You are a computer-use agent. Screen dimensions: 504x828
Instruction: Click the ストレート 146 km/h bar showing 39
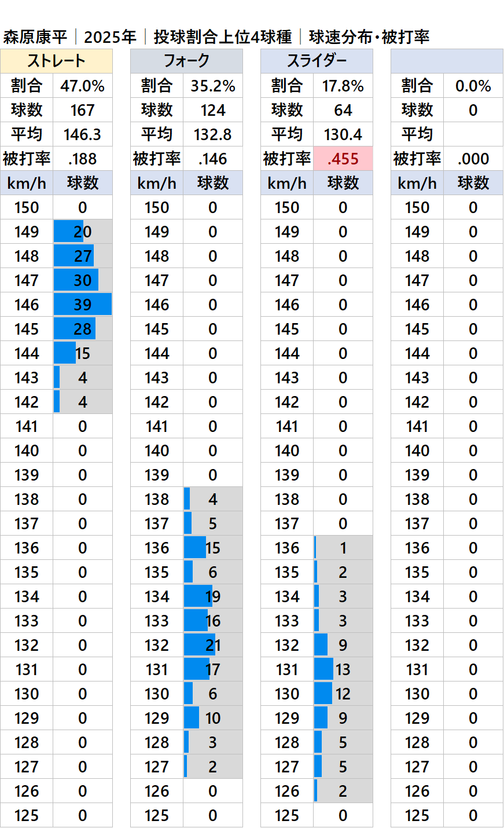click(x=83, y=305)
